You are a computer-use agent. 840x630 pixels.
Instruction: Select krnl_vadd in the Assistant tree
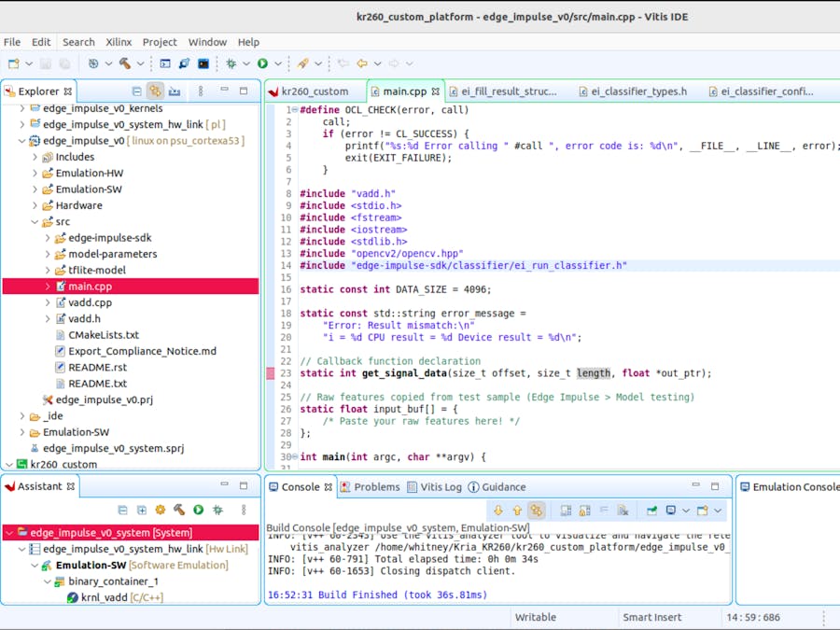tap(104, 597)
